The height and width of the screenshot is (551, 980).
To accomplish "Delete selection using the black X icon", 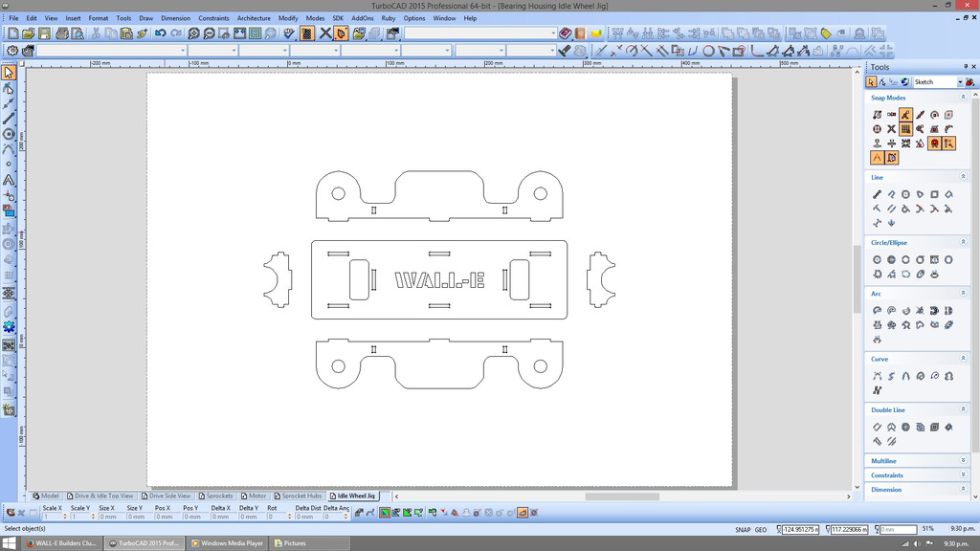I will click(x=325, y=33).
